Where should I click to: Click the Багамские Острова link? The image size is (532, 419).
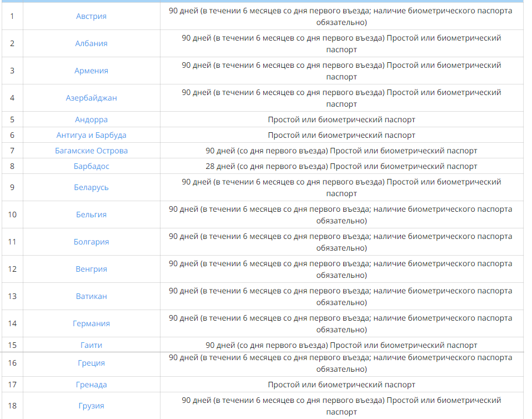click(x=91, y=151)
